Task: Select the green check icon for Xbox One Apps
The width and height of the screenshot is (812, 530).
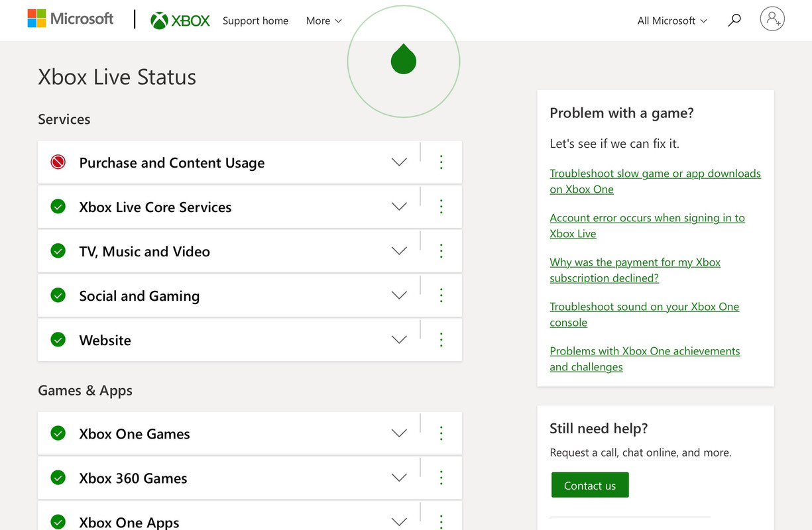Action: pos(58,522)
